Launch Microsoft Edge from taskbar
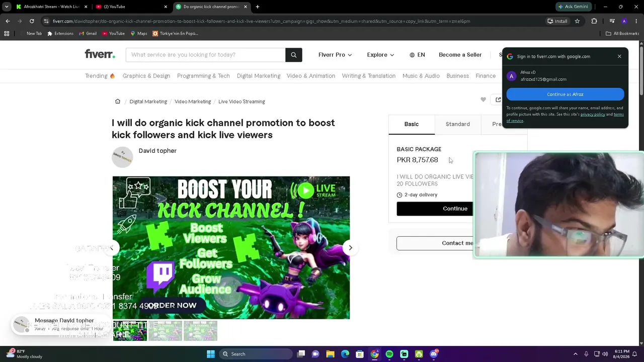This screenshot has width=644, height=362. (x=345, y=354)
